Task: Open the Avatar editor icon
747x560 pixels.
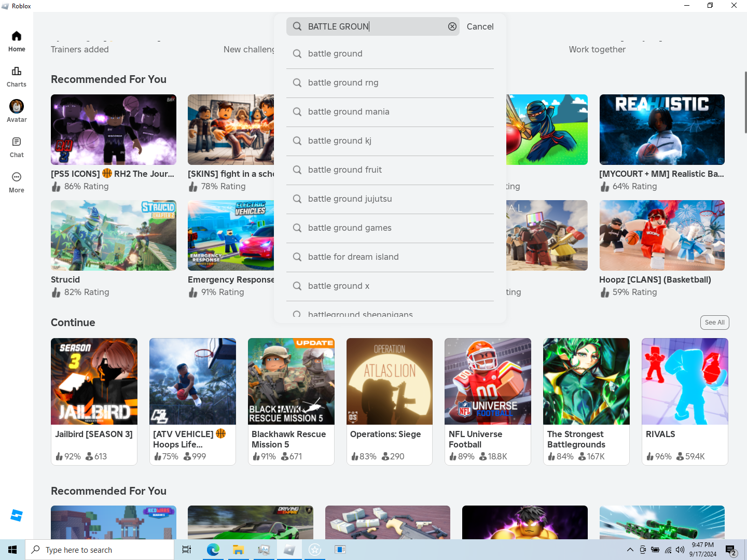Action: pyautogui.click(x=17, y=106)
